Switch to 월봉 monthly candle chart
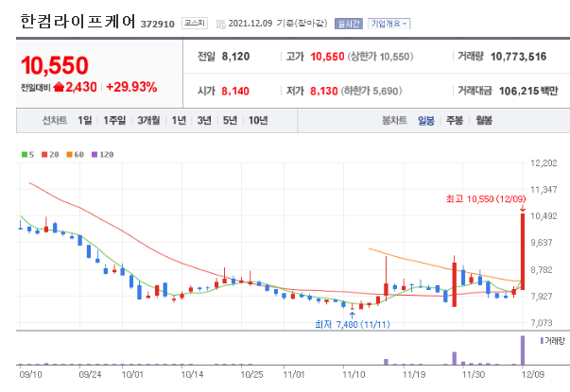Screen dimensions: 570x392 point(484,120)
